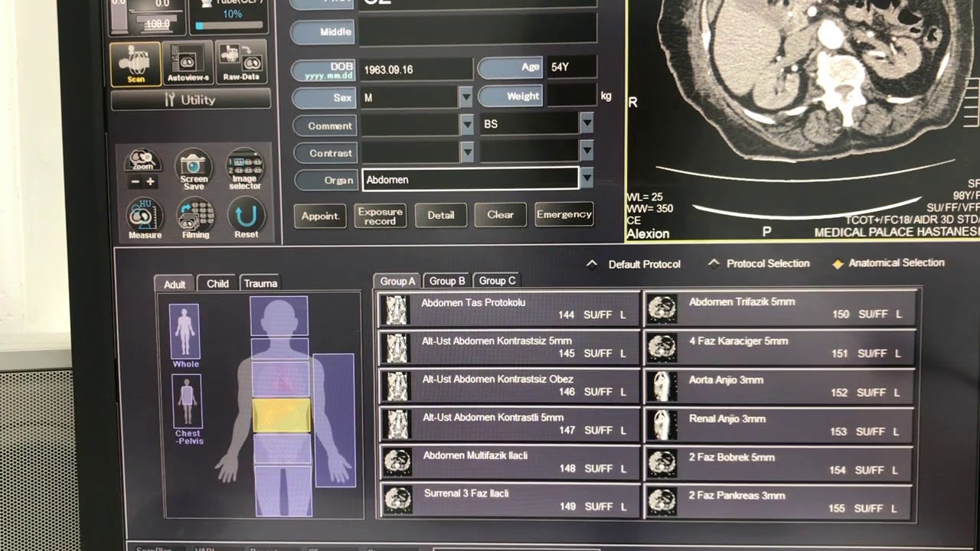The height and width of the screenshot is (551, 980).
Task: Select the Zoom tool icon
Action: point(142,161)
